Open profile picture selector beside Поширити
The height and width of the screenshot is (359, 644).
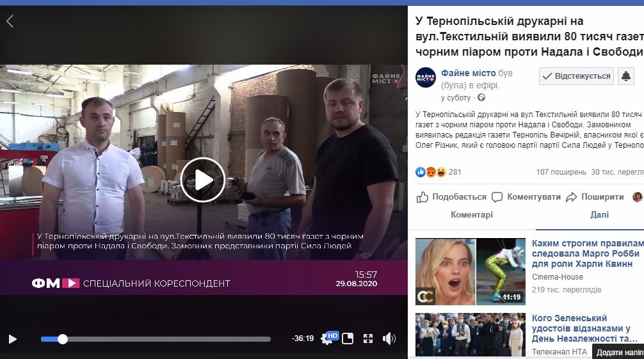(x=637, y=197)
